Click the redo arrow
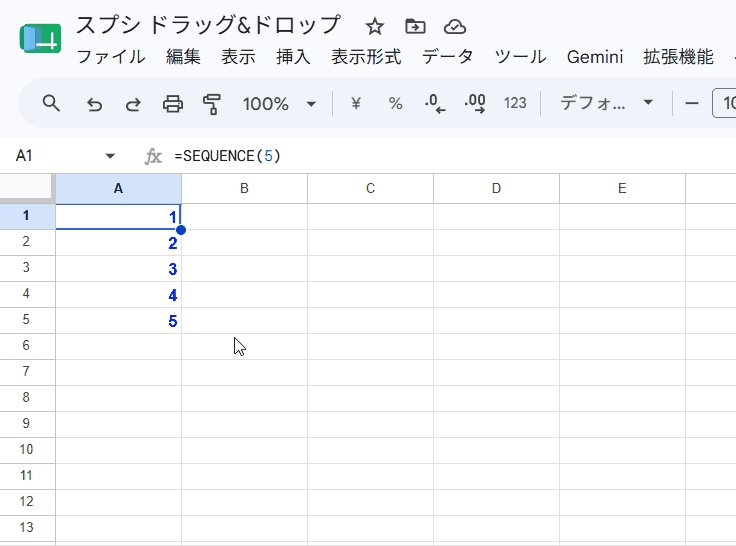This screenshot has width=736, height=546. (x=133, y=104)
